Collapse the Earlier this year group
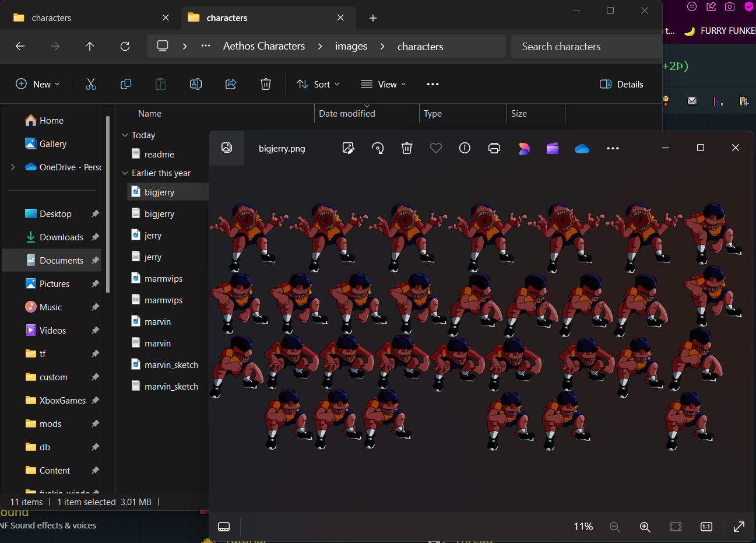This screenshot has width=756, height=543. click(x=125, y=173)
